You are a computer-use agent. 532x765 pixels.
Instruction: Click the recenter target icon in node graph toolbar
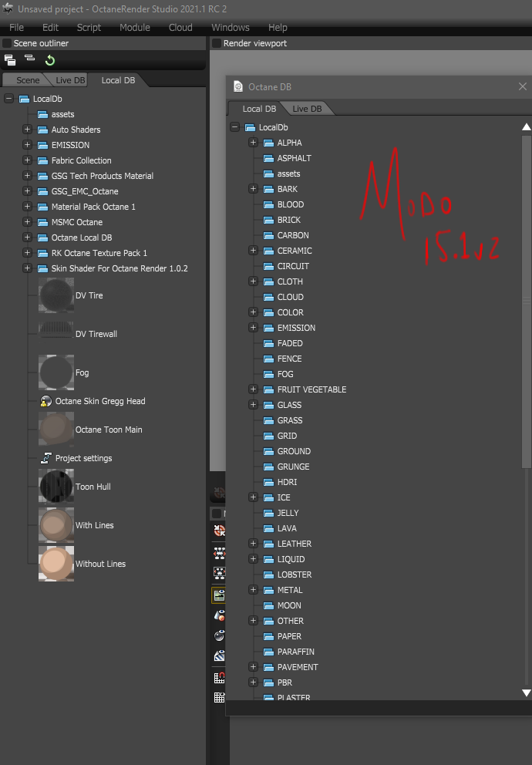point(220,531)
